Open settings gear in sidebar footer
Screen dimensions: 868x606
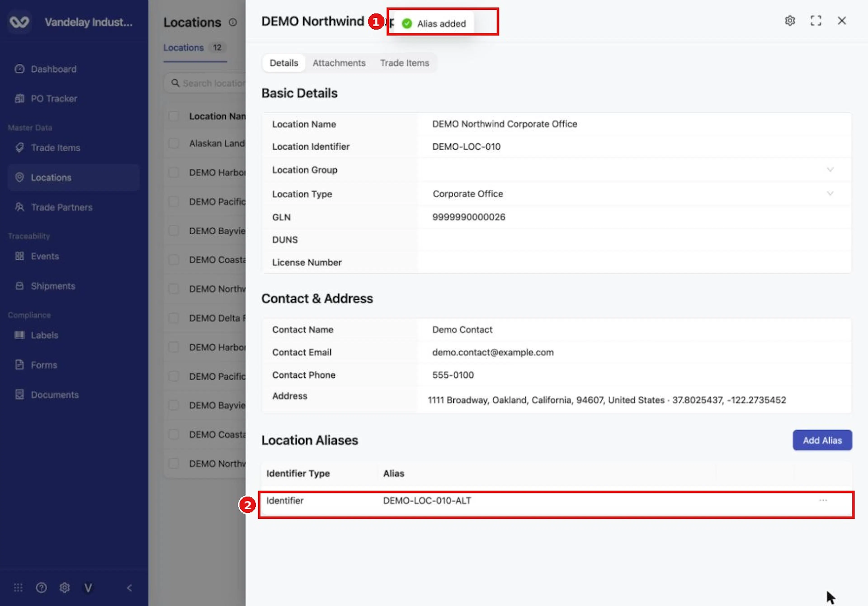(x=65, y=587)
